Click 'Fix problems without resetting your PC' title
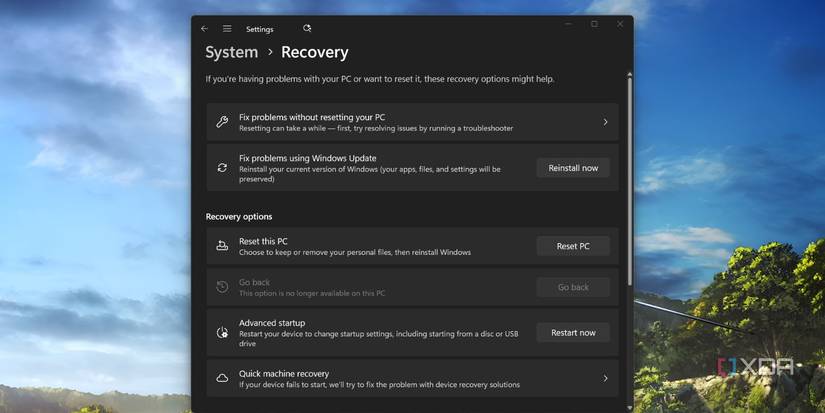 (312, 117)
